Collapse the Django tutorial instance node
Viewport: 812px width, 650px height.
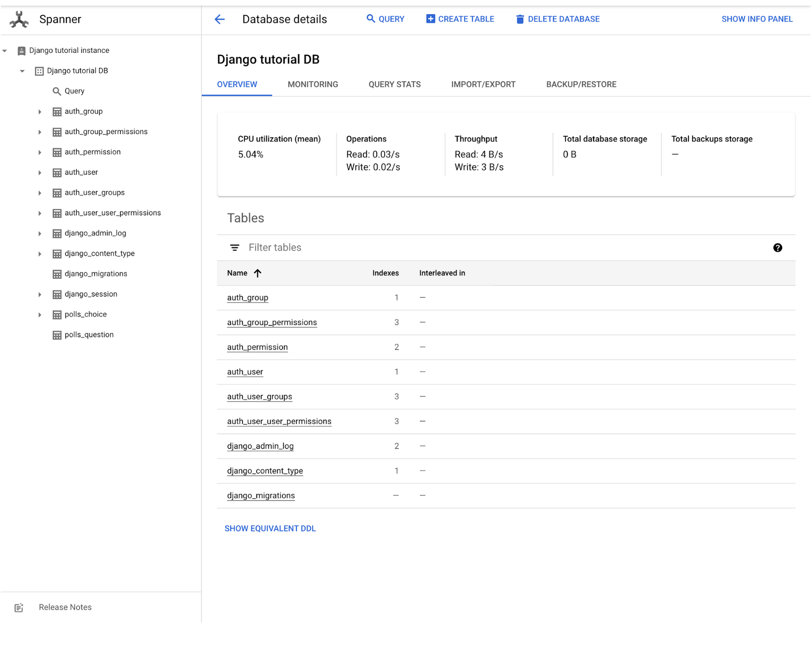tap(4, 51)
